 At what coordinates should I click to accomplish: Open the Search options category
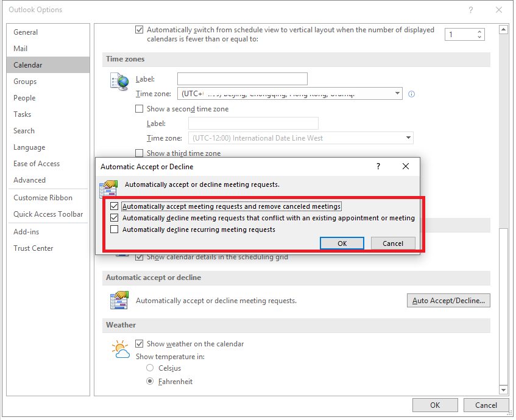[x=48, y=131]
